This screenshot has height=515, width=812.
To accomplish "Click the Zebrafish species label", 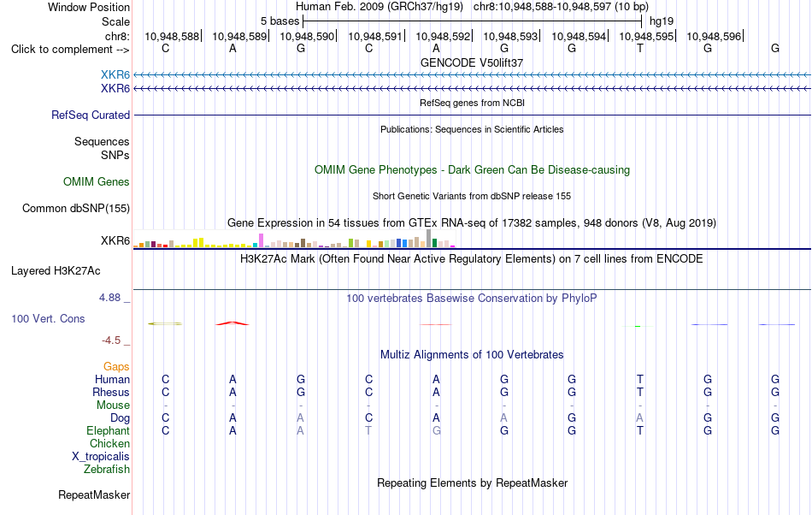I will [107, 470].
